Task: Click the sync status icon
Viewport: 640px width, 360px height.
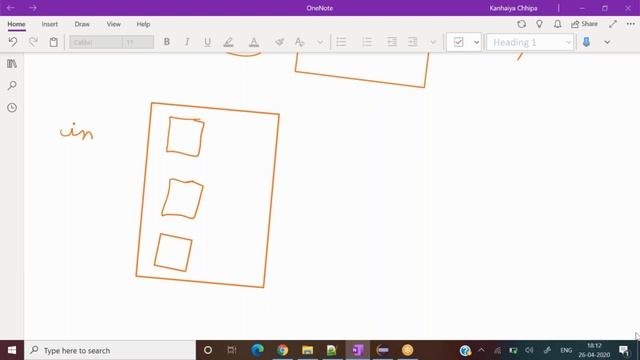Action: click(521, 24)
